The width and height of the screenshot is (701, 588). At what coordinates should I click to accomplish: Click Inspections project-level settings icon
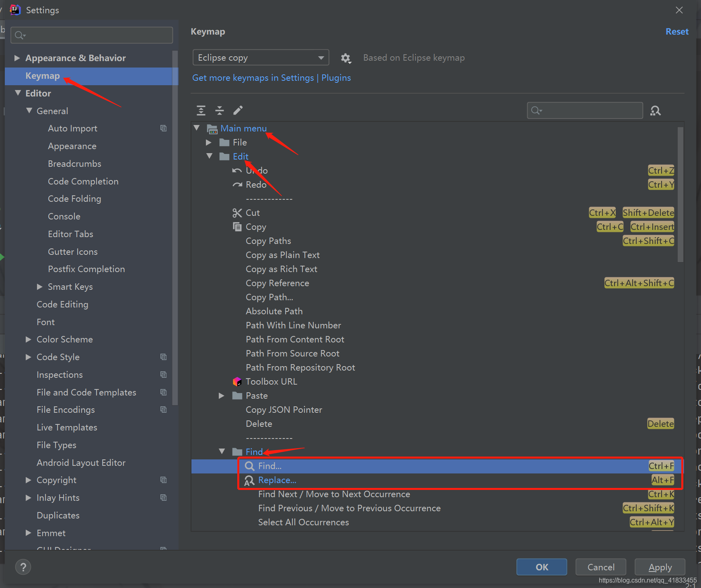163,375
